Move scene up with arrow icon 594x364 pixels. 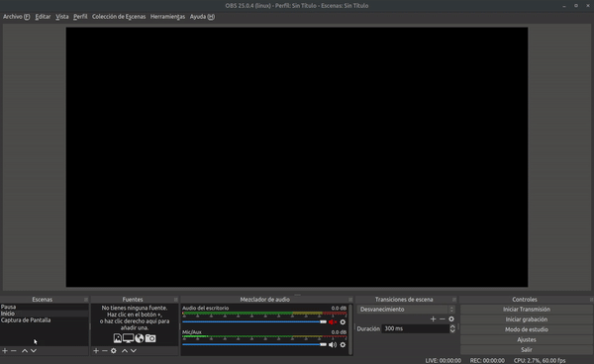(25, 351)
